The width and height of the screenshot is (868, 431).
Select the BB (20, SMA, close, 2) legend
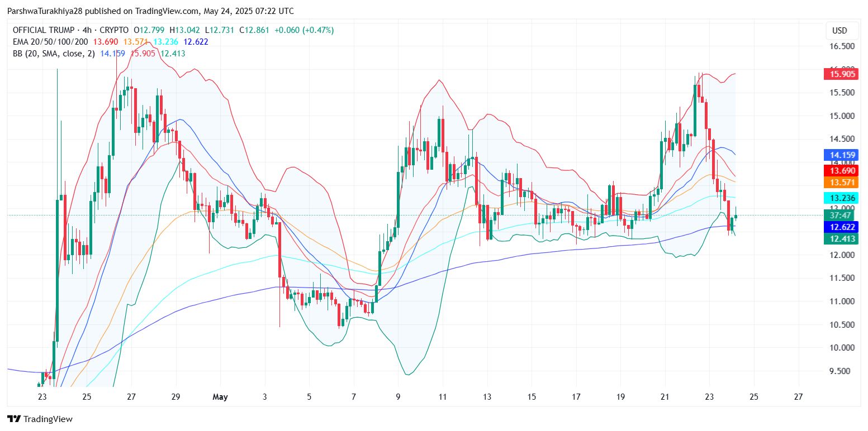[54, 54]
